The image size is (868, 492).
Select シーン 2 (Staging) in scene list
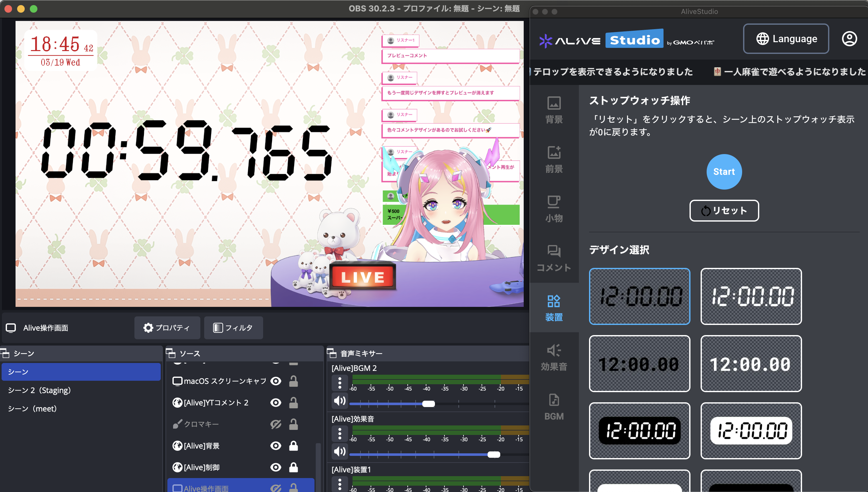pyautogui.click(x=39, y=390)
